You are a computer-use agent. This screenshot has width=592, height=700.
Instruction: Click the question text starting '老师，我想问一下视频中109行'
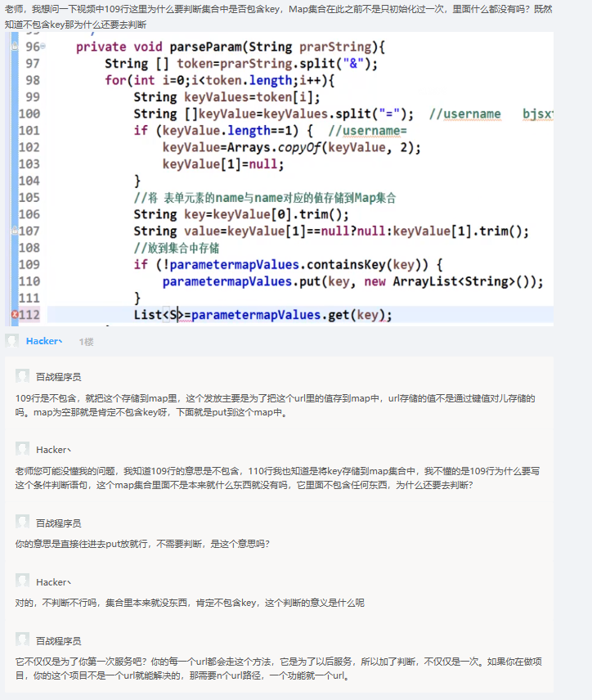[278, 16]
